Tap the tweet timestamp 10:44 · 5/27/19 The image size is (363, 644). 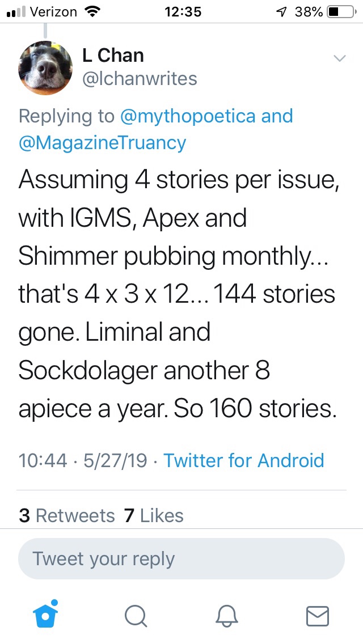[84, 460]
